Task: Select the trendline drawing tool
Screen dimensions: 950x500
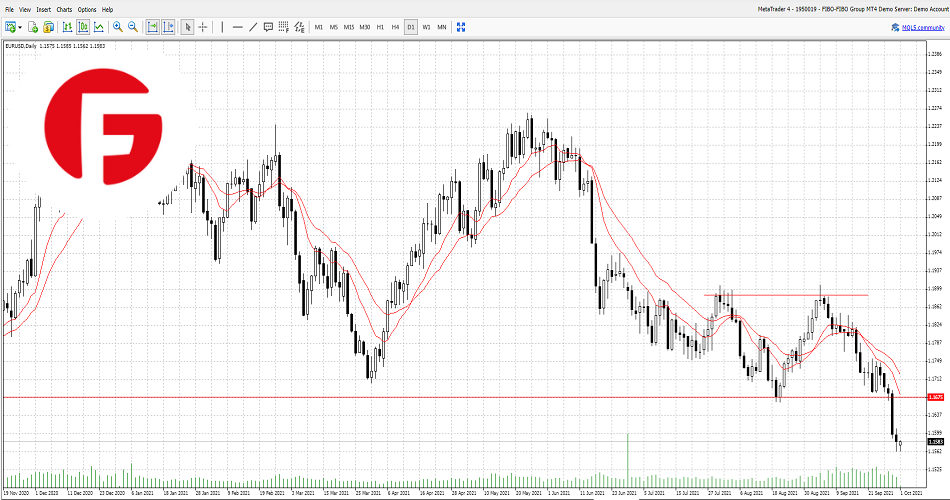Action: coord(252,27)
